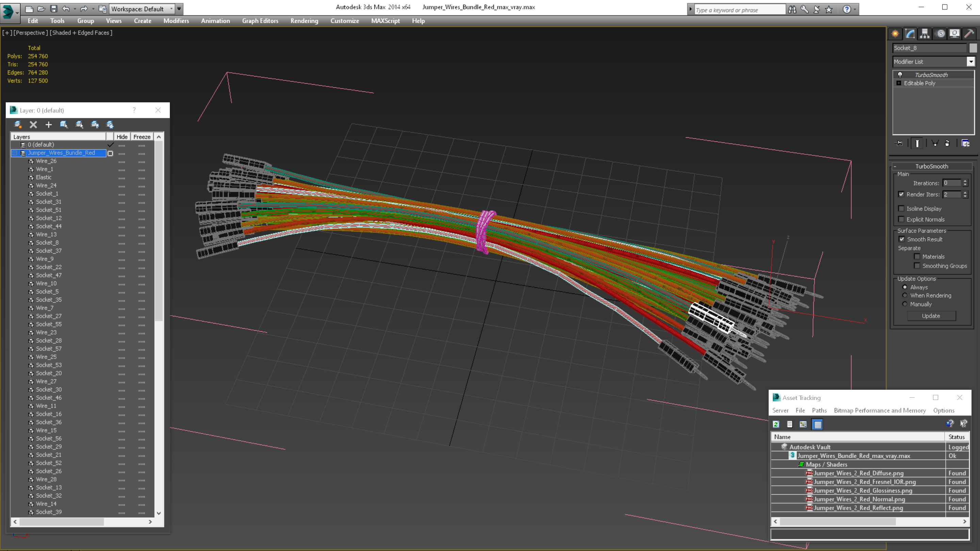980x551 pixels.
Task: Open the Modifier List dropdown
Action: coord(971,62)
